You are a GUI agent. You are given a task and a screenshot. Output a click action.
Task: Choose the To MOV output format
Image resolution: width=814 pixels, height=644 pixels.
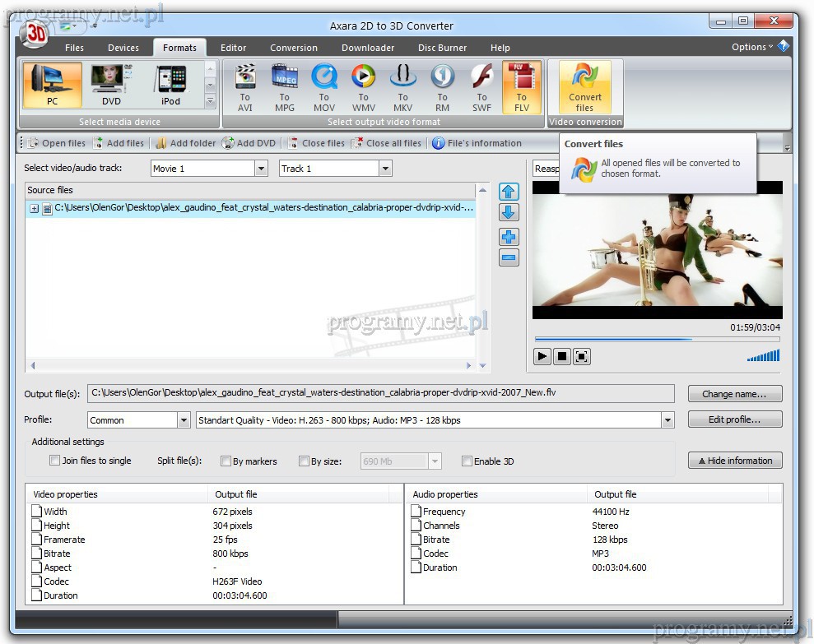(x=323, y=86)
